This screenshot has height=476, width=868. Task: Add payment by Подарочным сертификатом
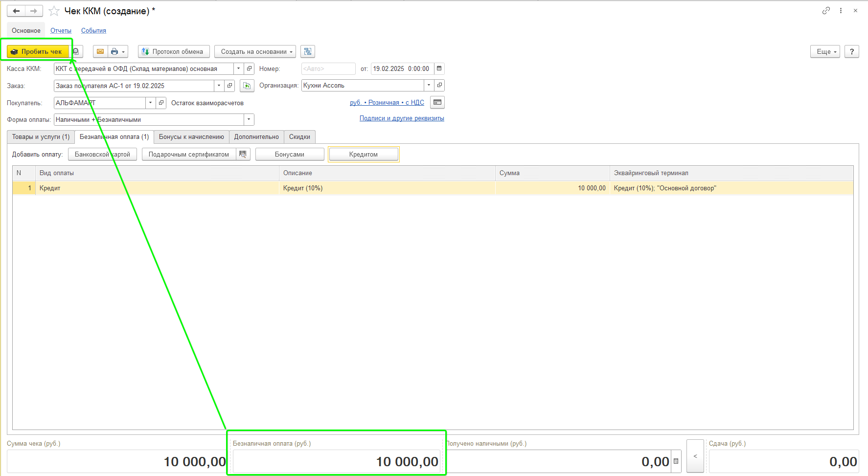189,154
